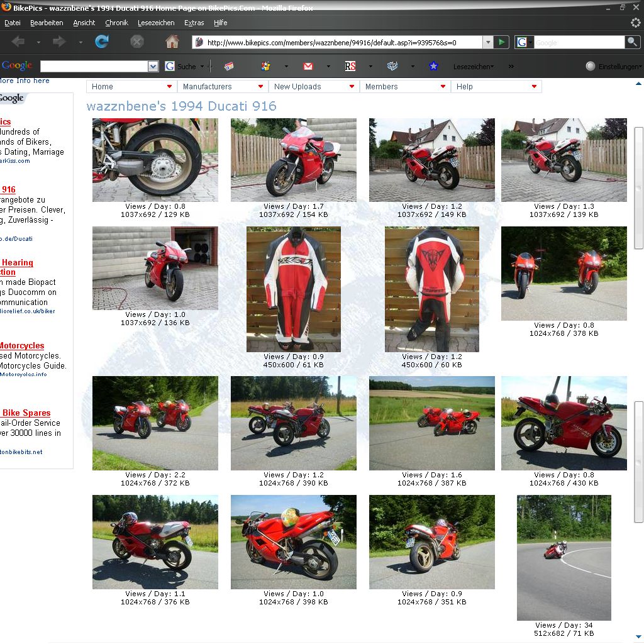This screenshot has height=644, width=644.
Task: Click the Google search engine icon in the search box
Action: pos(521,42)
